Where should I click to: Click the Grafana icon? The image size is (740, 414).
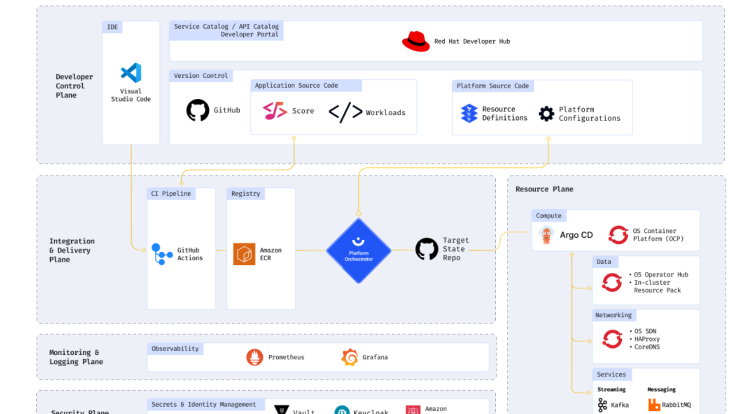(x=350, y=357)
